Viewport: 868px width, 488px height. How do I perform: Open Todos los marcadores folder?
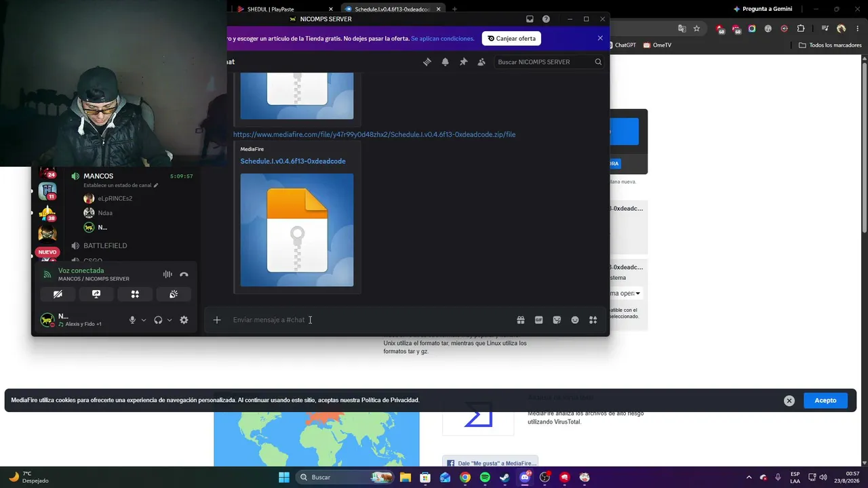click(x=830, y=45)
